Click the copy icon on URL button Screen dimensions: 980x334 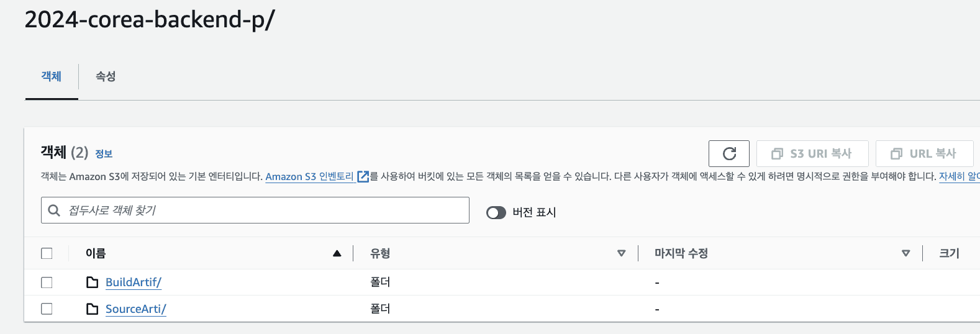pyautogui.click(x=896, y=153)
